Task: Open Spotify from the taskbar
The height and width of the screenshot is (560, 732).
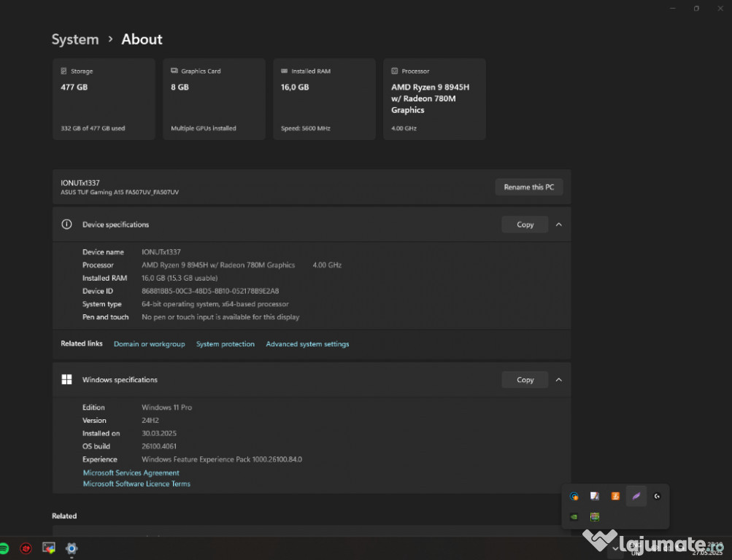Action: (3, 548)
